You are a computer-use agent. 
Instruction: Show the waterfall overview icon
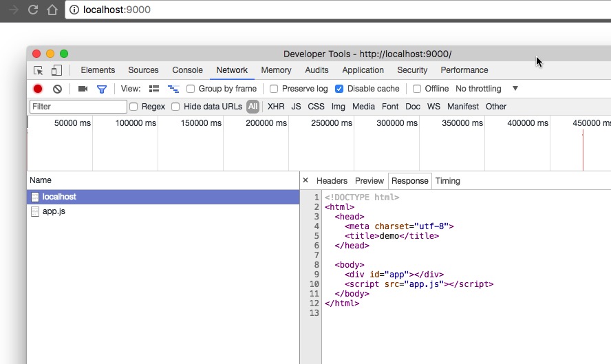[x=173, y=89]
